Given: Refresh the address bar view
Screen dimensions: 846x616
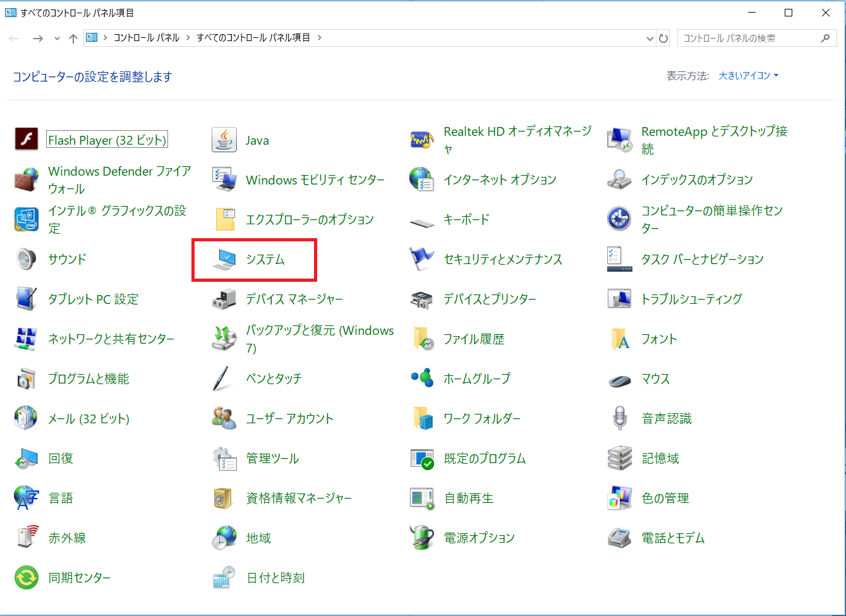Looking at the screenshot, I should coord(663,39).
